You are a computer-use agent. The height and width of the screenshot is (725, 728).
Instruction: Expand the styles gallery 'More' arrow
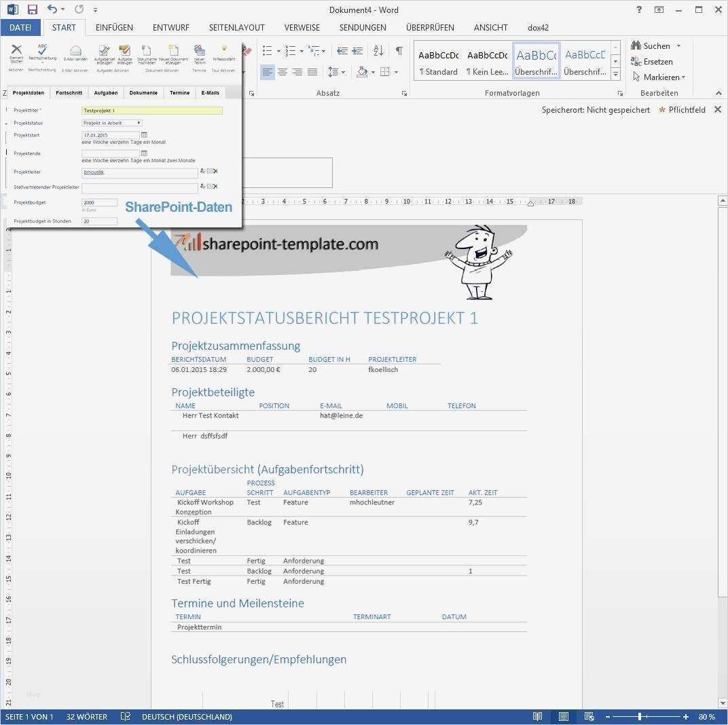(x=615, y=74)
